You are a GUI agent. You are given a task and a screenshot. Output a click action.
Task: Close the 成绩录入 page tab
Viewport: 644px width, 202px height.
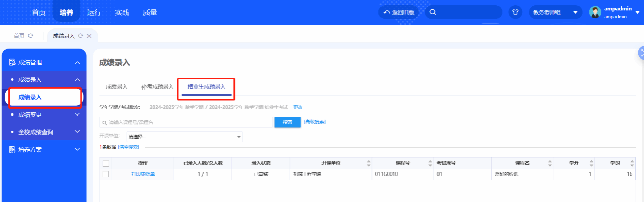(x=89, y=36)
